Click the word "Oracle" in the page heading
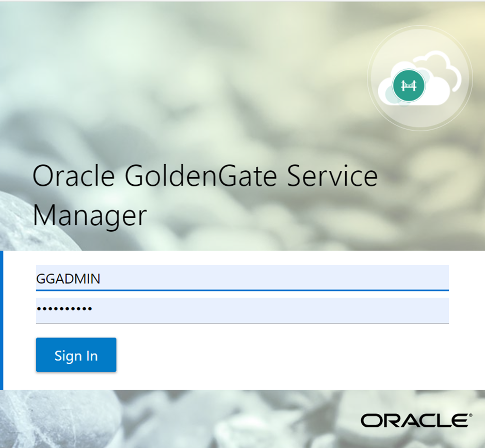The image size is (485, 448). point(73,177)
